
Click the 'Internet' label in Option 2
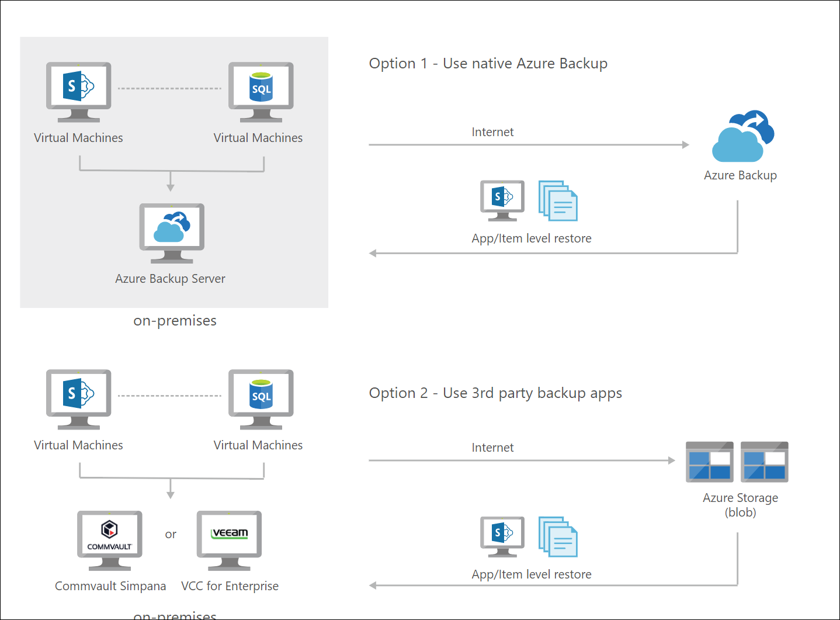tap(493, 448)
